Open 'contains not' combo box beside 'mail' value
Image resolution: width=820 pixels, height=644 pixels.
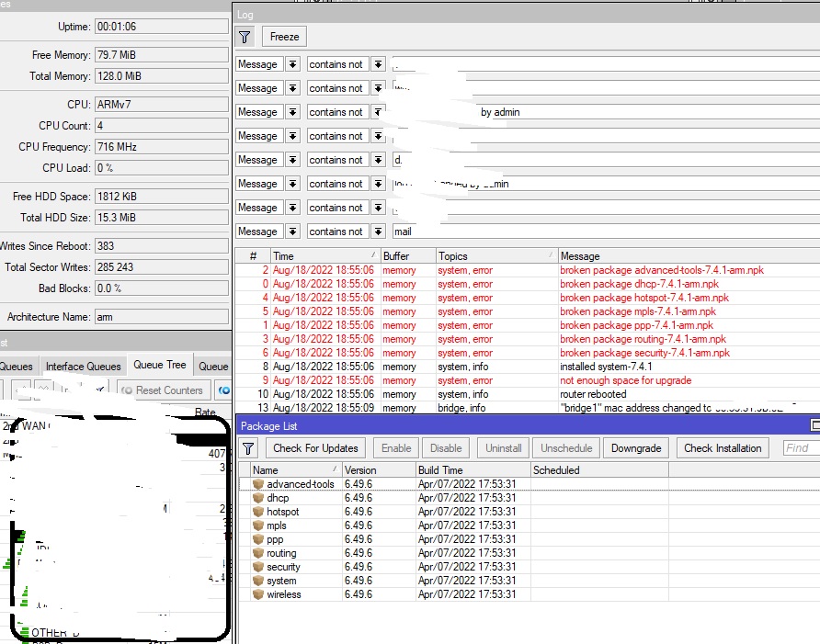click(x=338, y=232)
